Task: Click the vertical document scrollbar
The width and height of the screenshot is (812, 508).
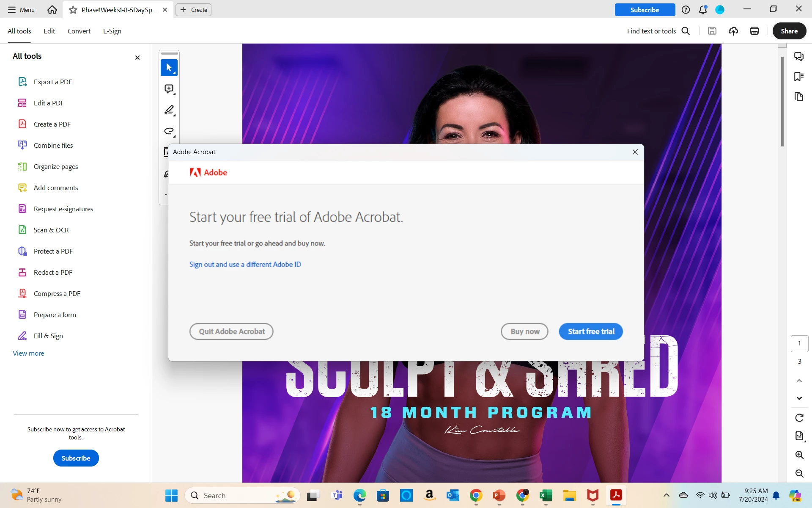Action: point(782,102)
